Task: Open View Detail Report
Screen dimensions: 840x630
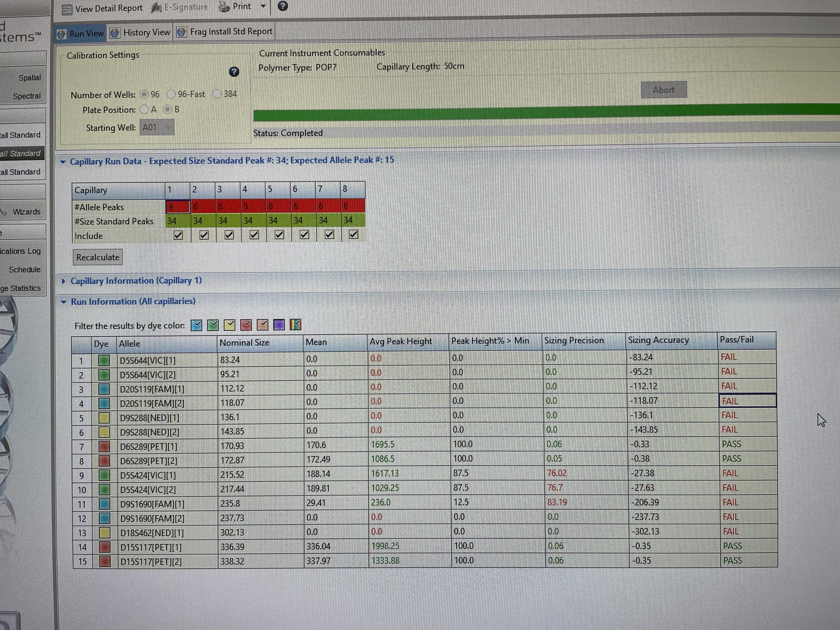Action: click(102, 8)
